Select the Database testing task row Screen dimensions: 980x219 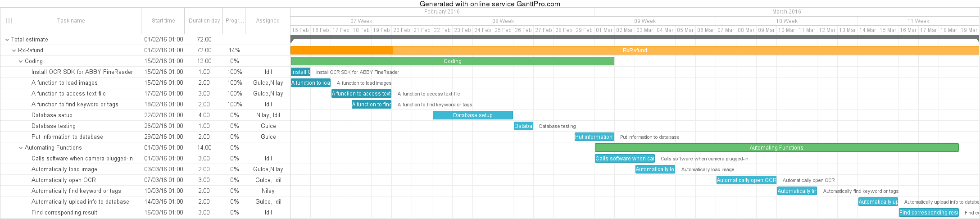(x=54, y=126)
